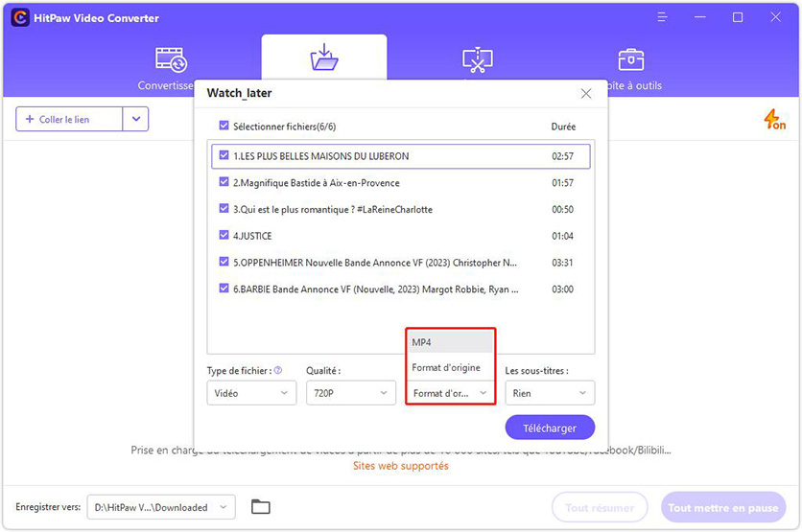Uncheck Magnifique Bastide à Aix-en-Provence
Screen dimensions: 802x532
[x=224, y=182]
